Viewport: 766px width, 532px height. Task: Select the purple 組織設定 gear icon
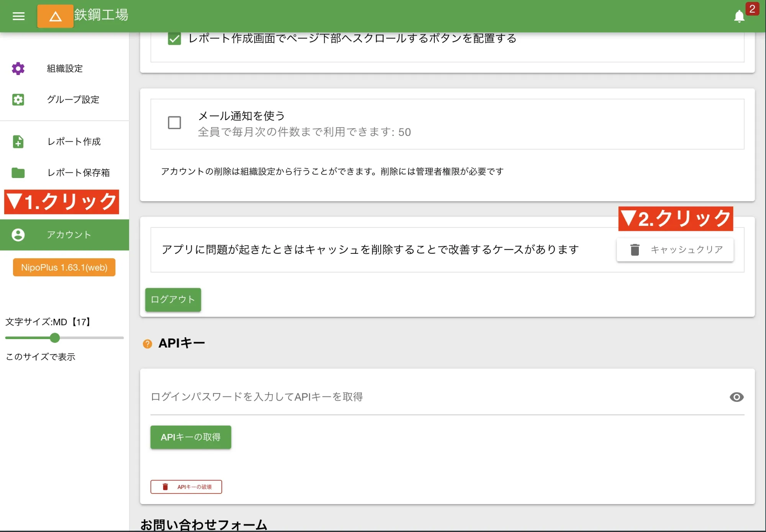click(x=18, y=69)
